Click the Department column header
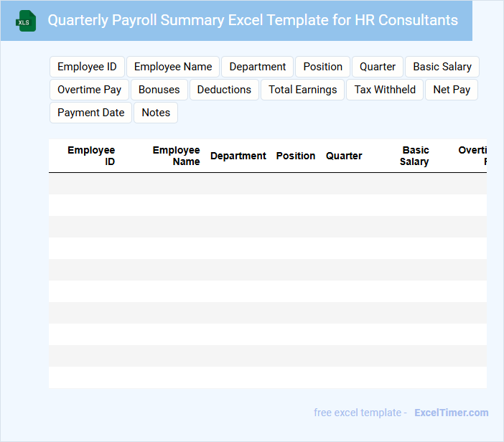Viewport: 504px width, 442px height. (x=238, y=156)
